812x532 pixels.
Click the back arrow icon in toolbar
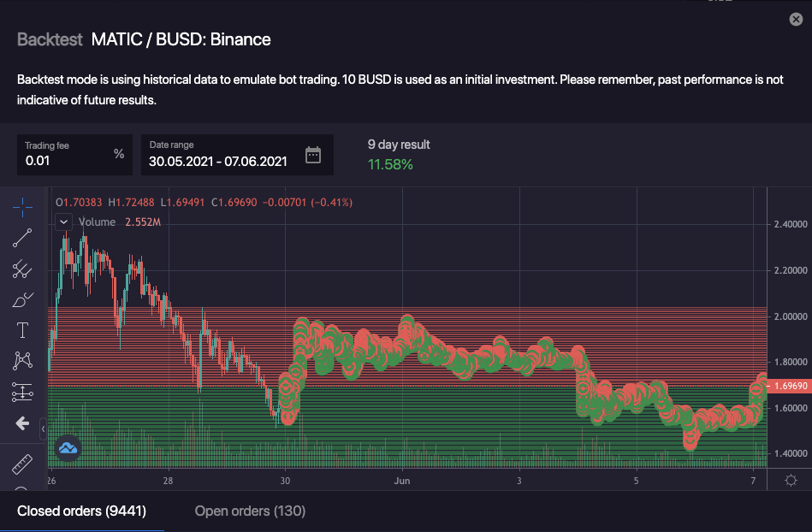tap(22, 423)
